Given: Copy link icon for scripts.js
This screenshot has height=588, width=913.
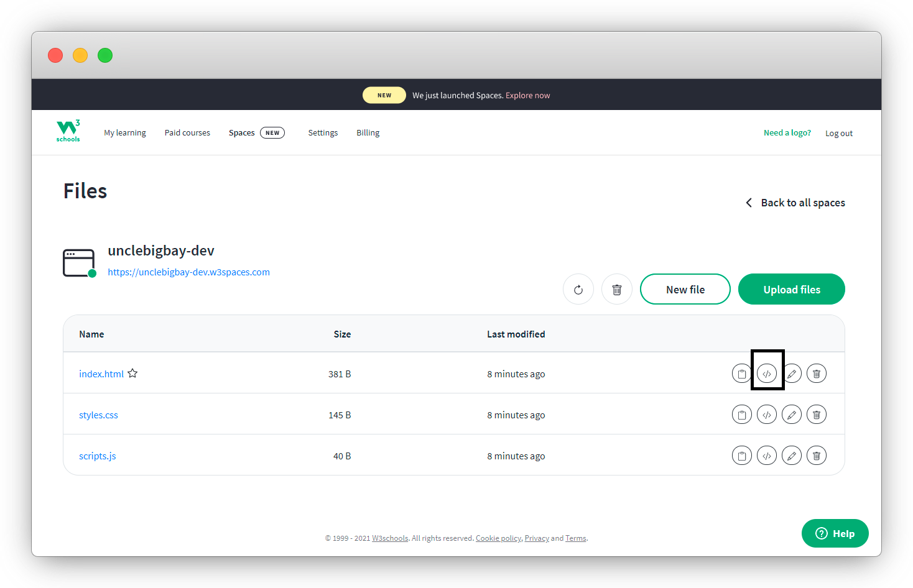Looking at the screenshot, I should 742,456.
